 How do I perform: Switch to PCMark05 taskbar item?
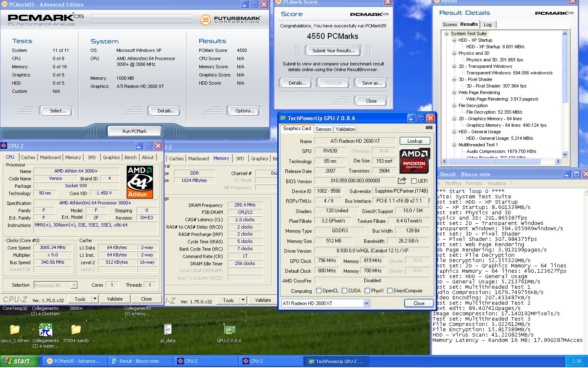click(75, 361)
